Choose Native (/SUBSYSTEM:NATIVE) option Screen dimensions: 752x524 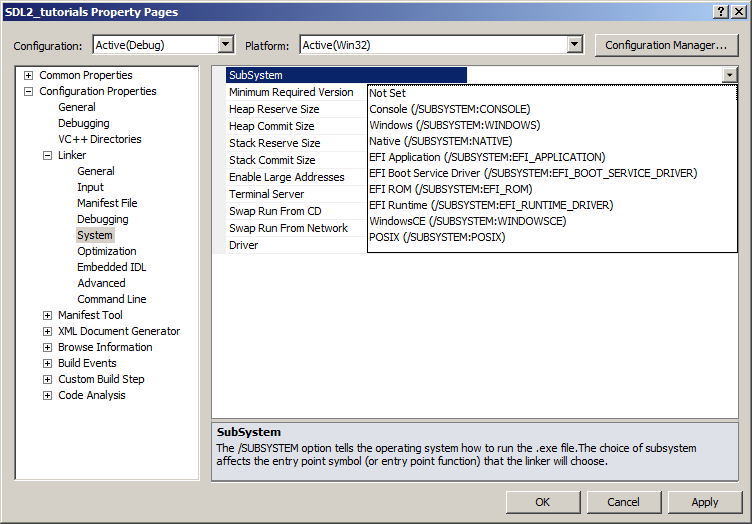click(x=552, y=141)
